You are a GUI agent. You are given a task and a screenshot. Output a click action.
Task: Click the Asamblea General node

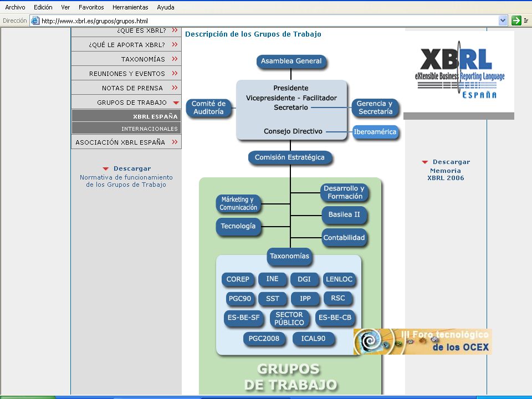click(291, 61)
